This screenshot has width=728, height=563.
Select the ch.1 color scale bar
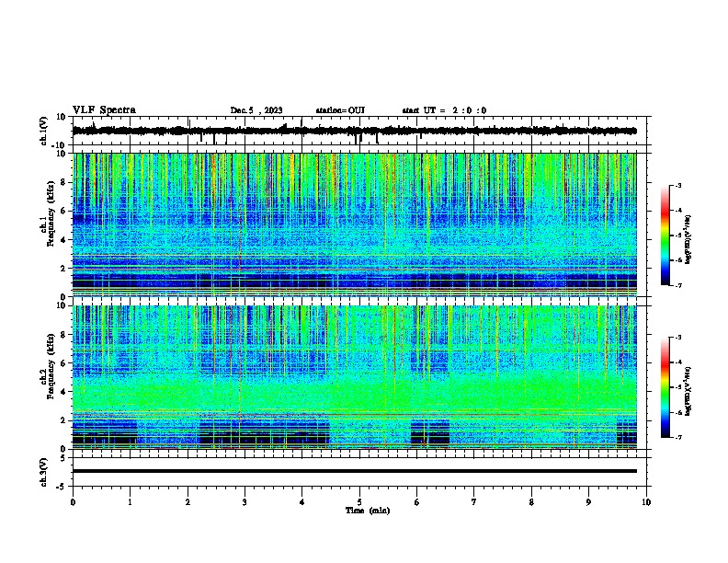pyautogui.click(x=665, y=236)
